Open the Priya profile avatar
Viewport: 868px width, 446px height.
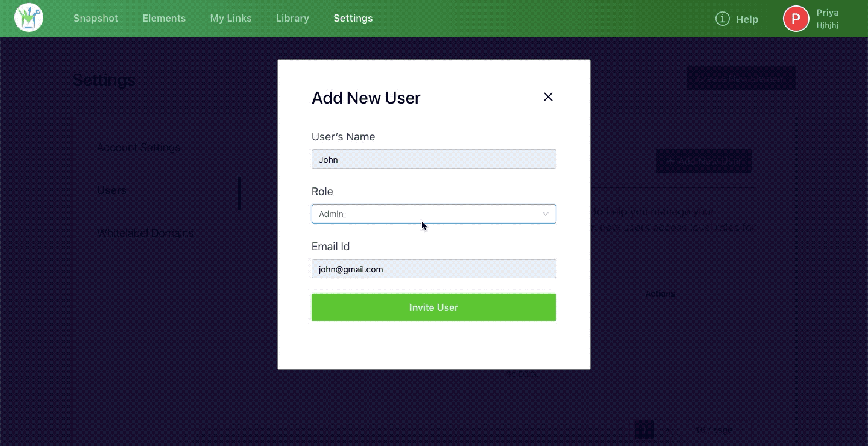(796, 19)
